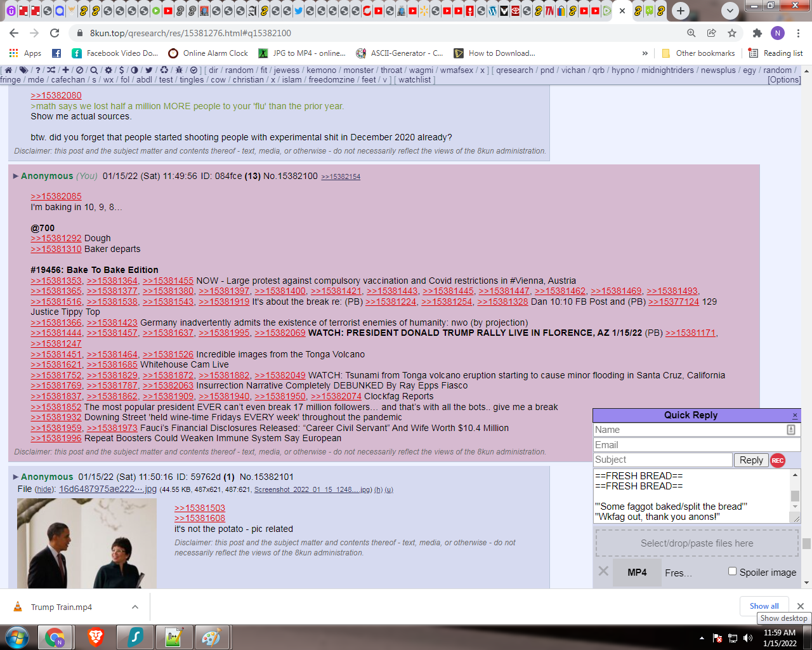This screenshot has width=812, height=650.
Task: Collapse post No.15382100 with its triangle
Action: click(16, 176)
